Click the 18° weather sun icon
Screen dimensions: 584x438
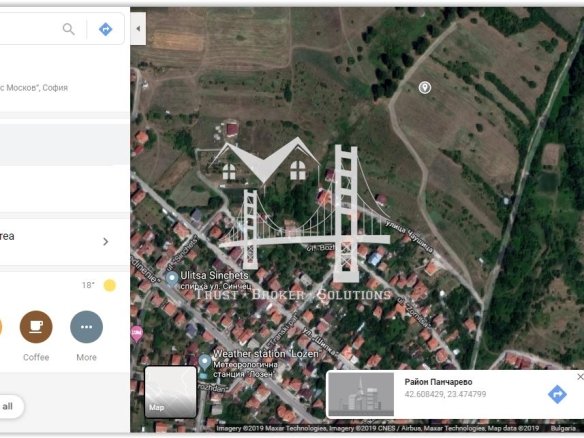110,285
